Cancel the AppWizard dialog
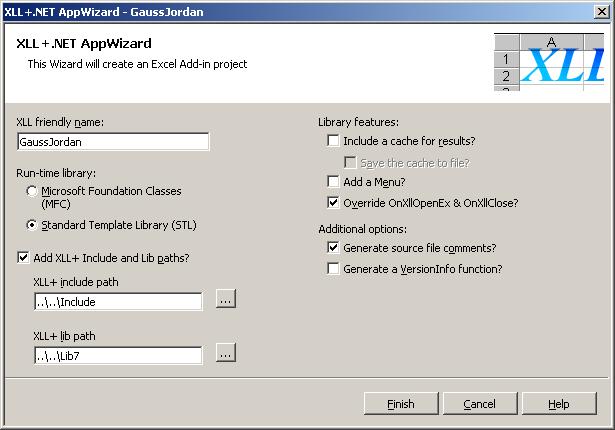 coord(479,404)
